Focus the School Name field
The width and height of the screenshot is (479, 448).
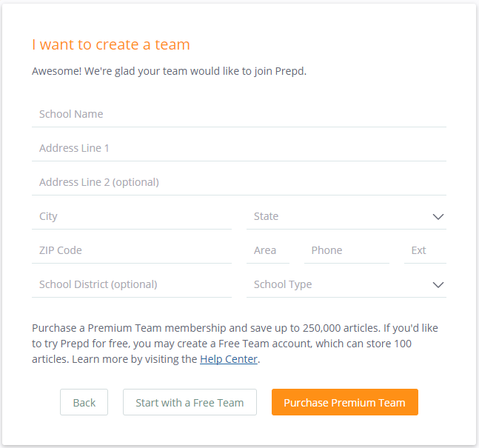[x=239, y=114]
